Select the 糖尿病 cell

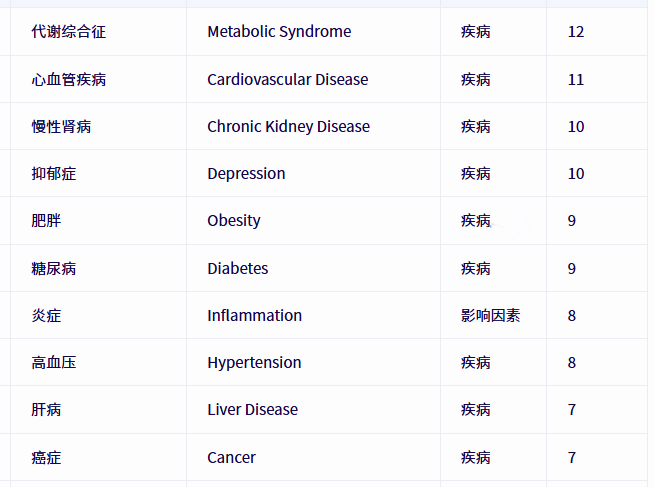(54, 269)
